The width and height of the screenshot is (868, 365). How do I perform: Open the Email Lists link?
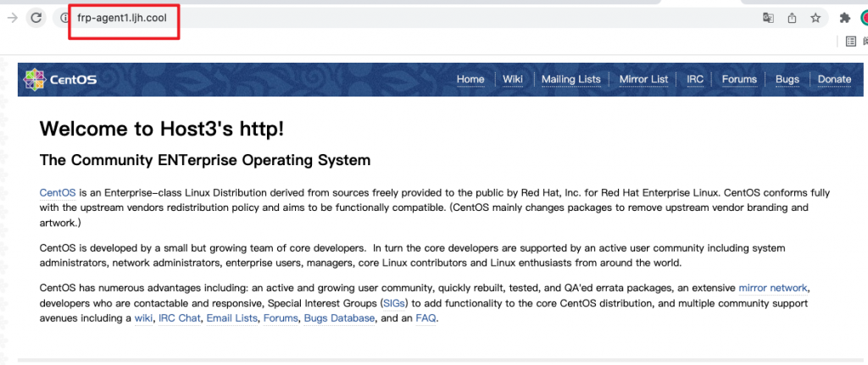(x=232, y=318)
